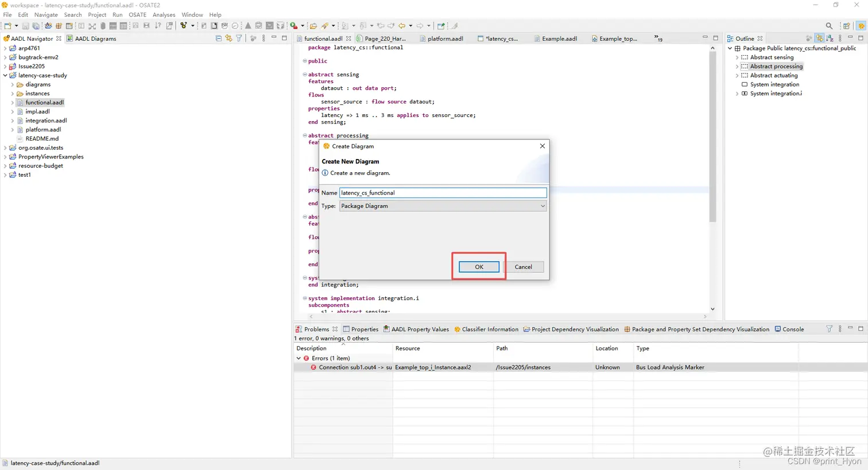Viewport: 868px width, 470px height.
Task: Confirm the dialog with OK
Action: click(479, 267)
